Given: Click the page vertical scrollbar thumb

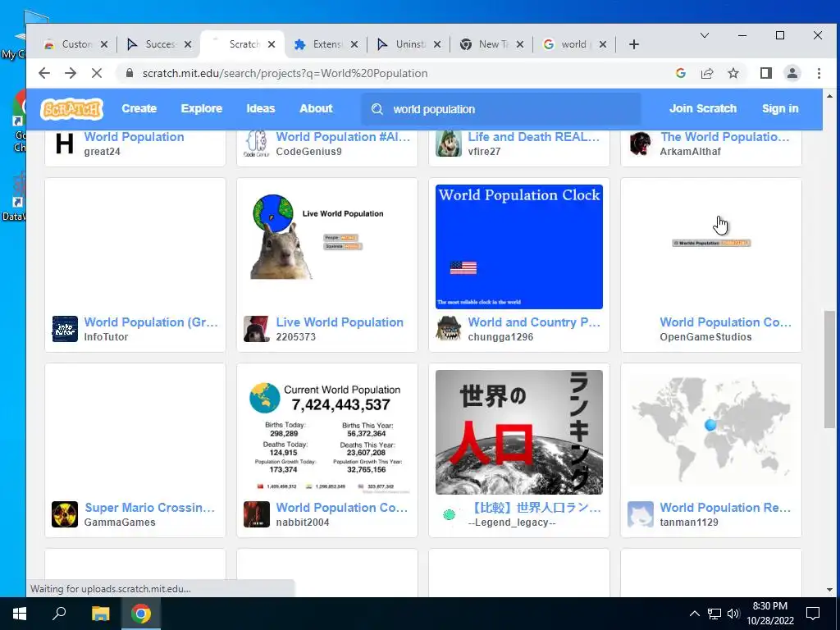Looking at the screenshot, I should coord(829,369).
